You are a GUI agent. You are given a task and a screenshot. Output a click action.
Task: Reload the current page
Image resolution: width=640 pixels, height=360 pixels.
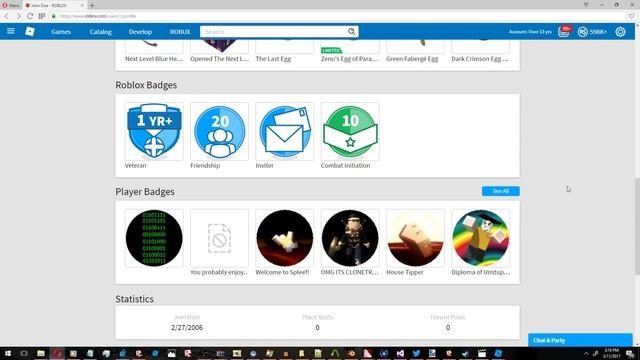coord(30,16)
